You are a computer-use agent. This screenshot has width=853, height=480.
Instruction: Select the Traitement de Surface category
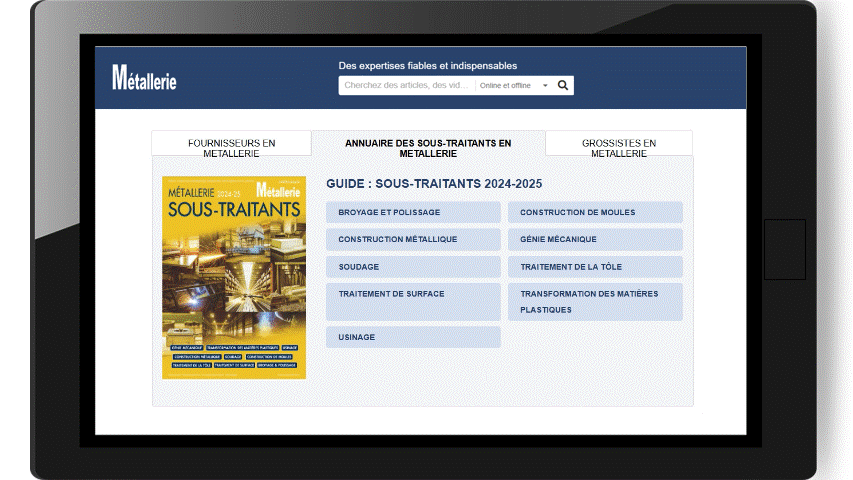click(x=413, y=302)
